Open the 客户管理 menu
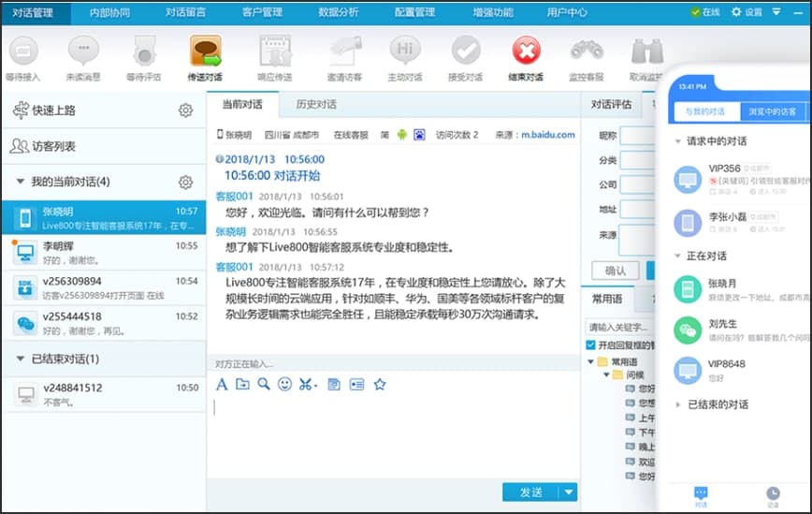The height and width of the screenshot is (514, 812). (262, 12)
